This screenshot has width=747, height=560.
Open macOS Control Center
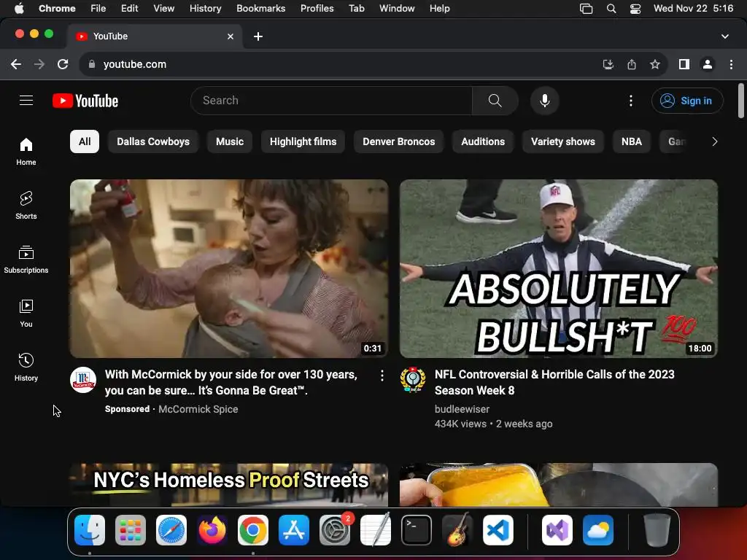tap(635, 9)
